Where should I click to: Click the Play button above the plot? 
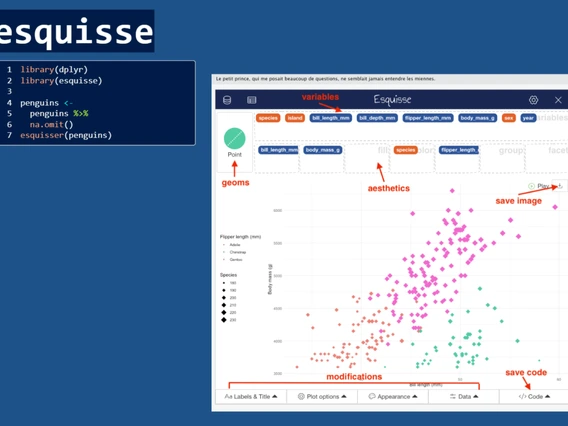coord(539,186)
